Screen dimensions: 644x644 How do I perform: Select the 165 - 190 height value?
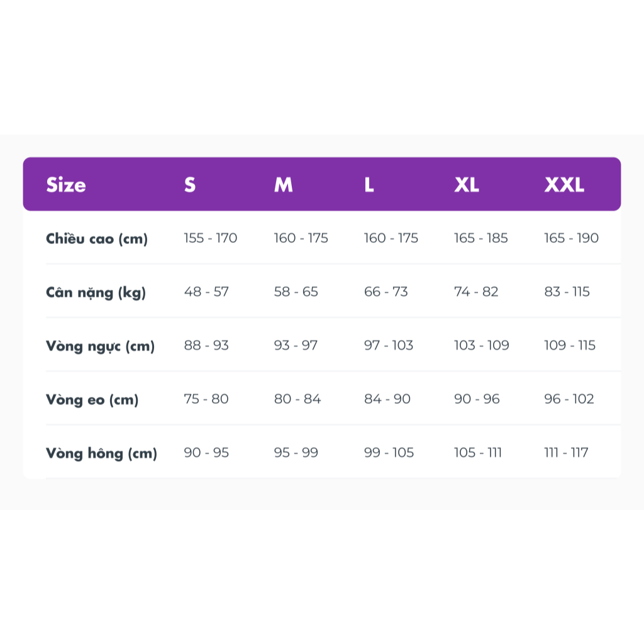(571, 238)
